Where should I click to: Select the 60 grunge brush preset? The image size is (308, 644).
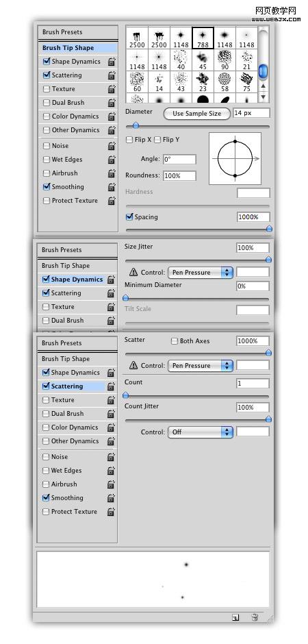(137, 82)
